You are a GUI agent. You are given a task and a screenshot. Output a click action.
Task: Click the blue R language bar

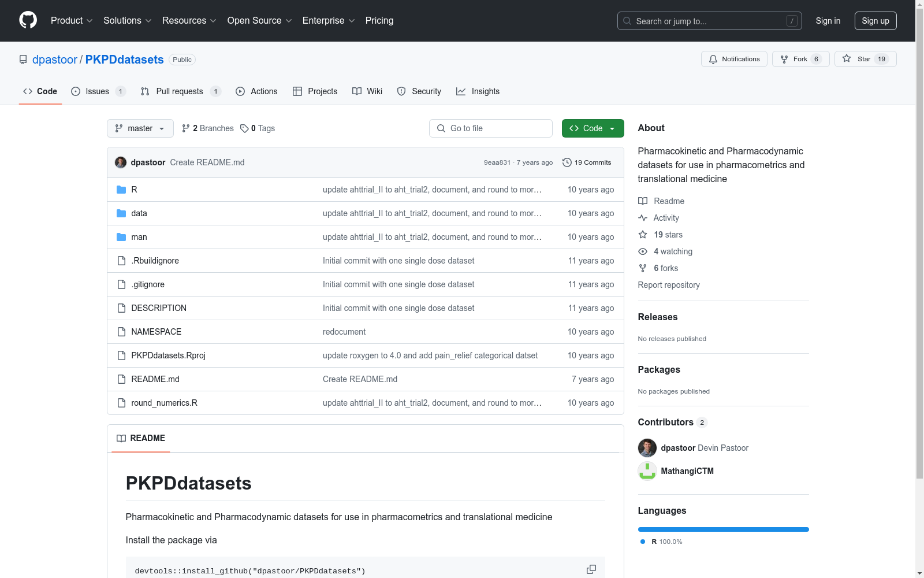(x=724, y=529)
